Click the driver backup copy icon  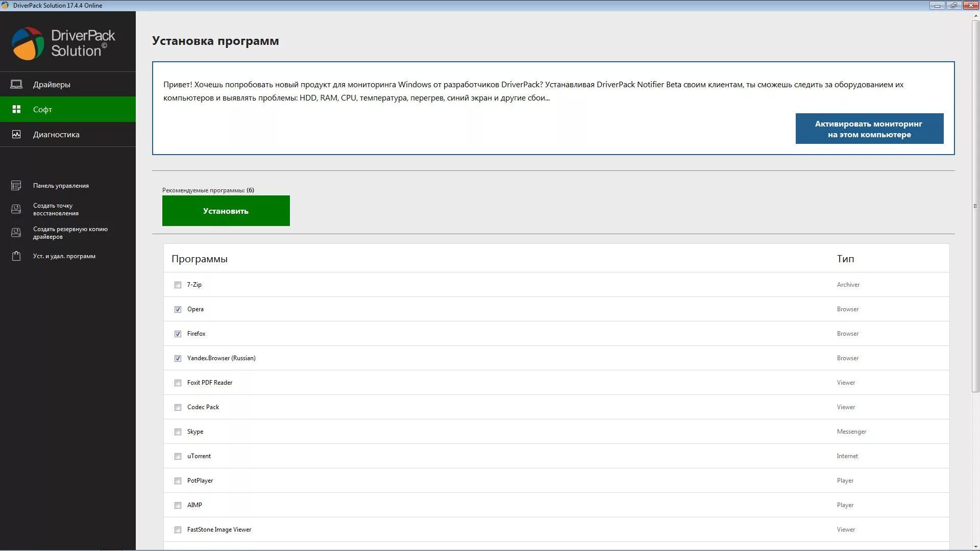pos(16,233)
